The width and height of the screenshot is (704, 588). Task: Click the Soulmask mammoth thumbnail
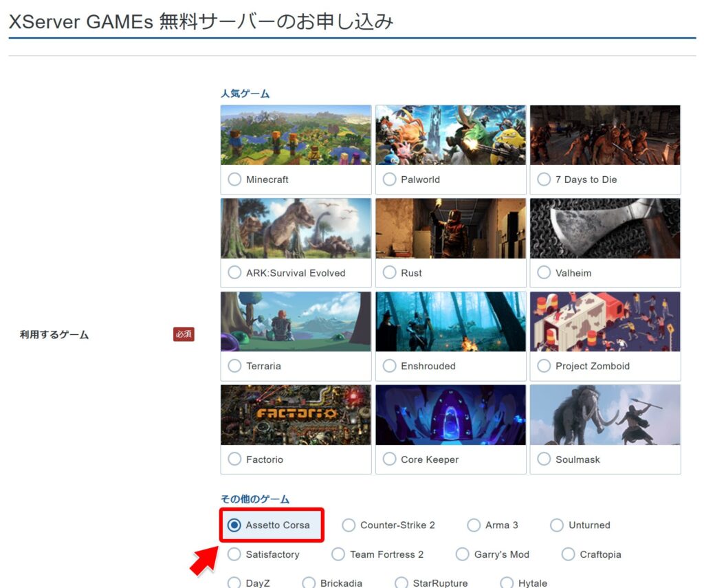click(605, 415)
